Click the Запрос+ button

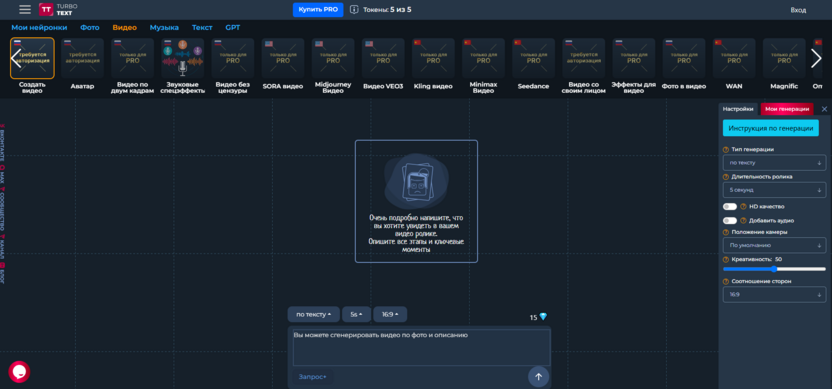[313, 377]
